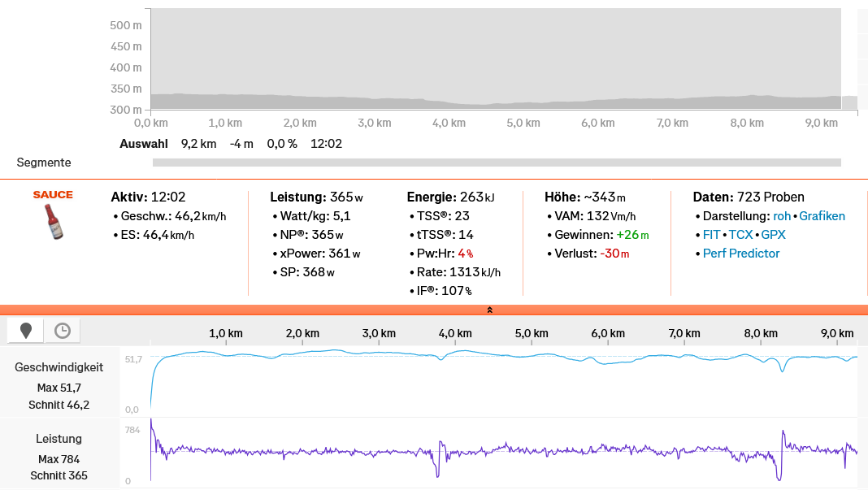Image resolution: width=868 pixels, height=490 pixels.
Task: Download the TCX file export
Action: tap(740, 235)
